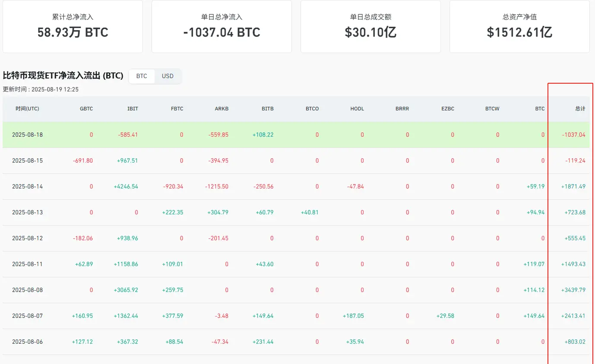Click the +108.22 BITB value
Image resolution: width=595 pixels, height=364 pixels.
tap(263, 135)
